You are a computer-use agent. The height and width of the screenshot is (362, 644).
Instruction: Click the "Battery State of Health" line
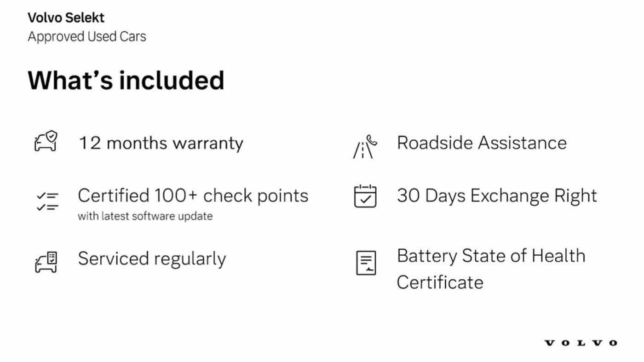pyautogui.click(x=491, y=256)
